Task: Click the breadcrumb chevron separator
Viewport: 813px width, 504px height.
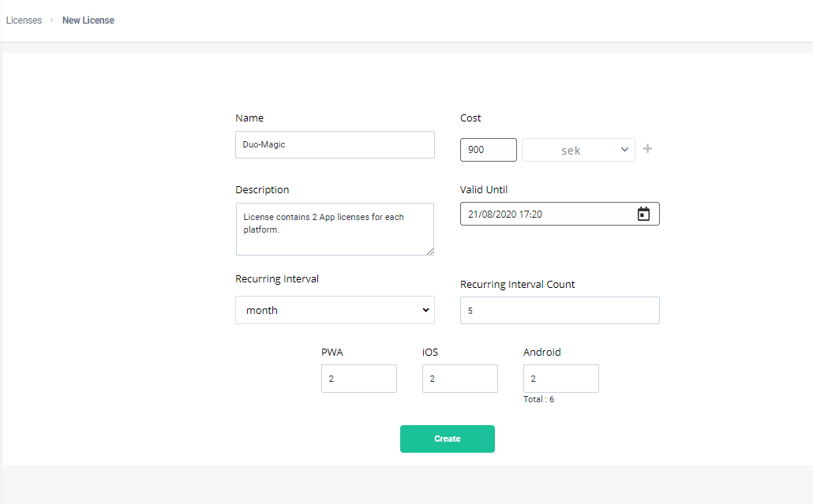Action: click(x=52, y=21)
